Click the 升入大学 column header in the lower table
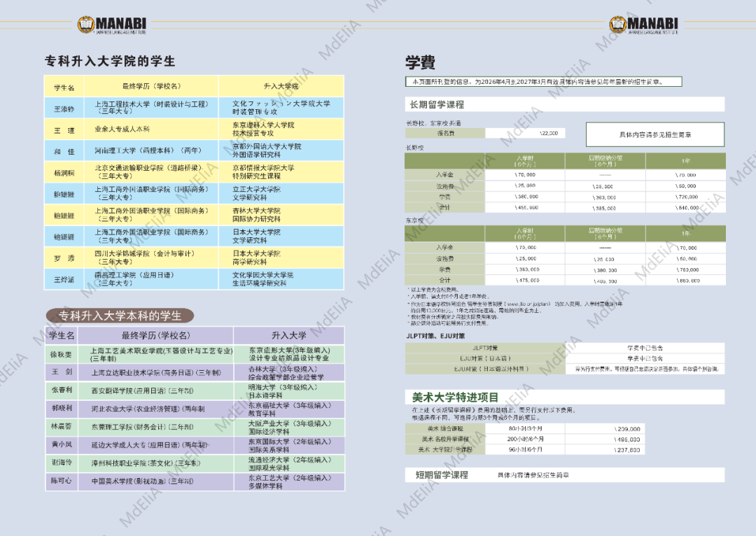 288,335
